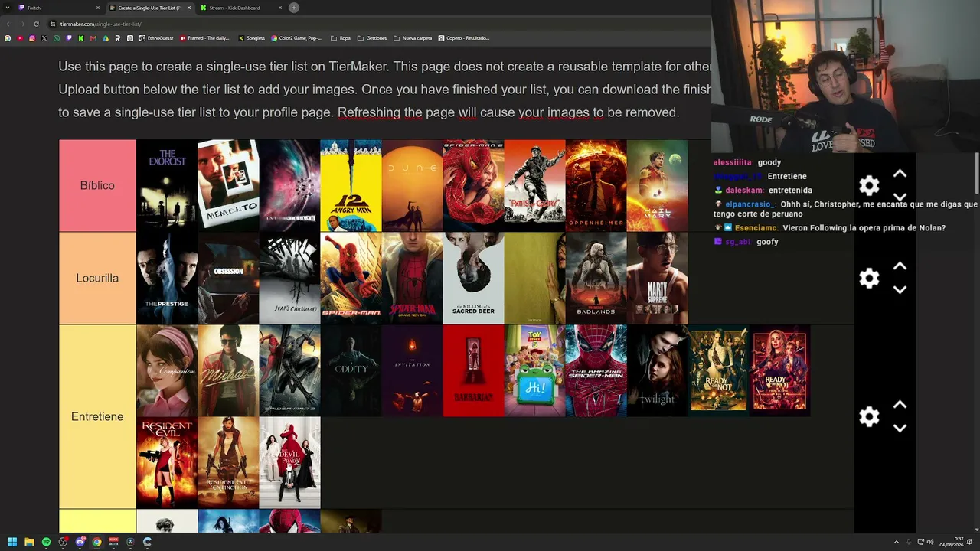Open the Instagram bookmark icon
This screenshot has width=980, height=551.
tap(32, 38)
